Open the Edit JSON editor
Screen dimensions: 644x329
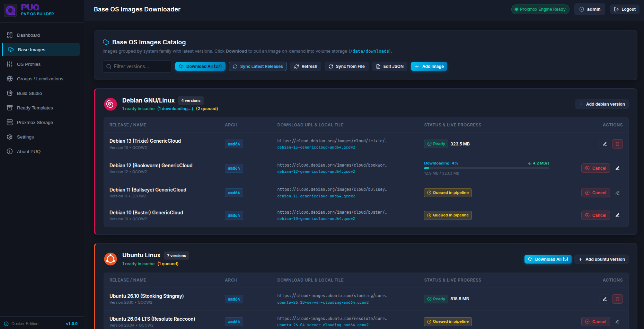point(390,66)
